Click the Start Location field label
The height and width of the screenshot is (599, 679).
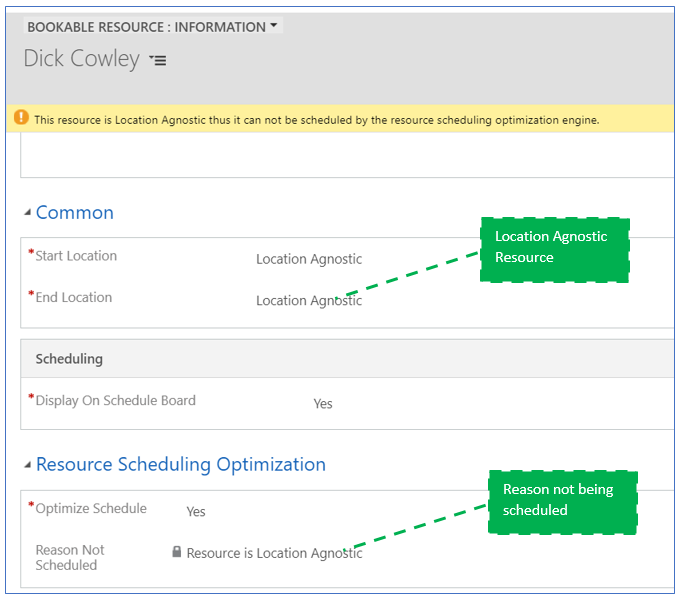76,256
